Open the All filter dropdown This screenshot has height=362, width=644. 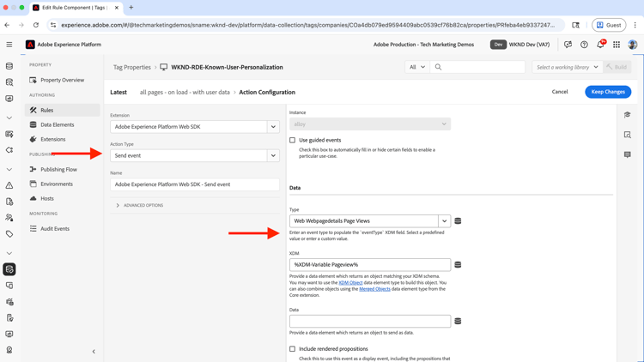tap(416, 67)
